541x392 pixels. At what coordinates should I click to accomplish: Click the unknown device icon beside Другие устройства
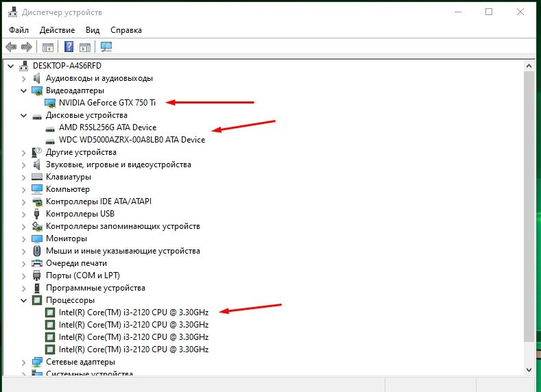pos(36,152)
